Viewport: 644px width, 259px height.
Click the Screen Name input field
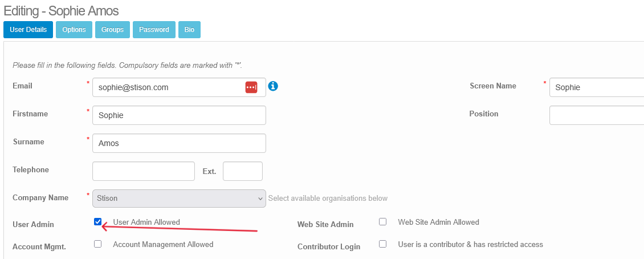596,87
